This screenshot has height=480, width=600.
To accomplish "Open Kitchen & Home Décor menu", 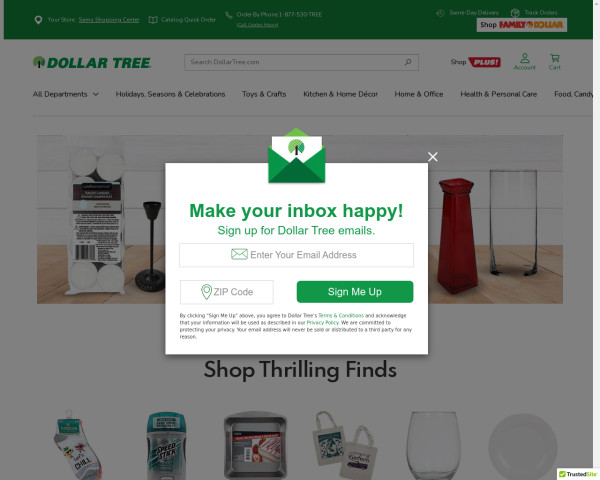I will pos(341,94).
